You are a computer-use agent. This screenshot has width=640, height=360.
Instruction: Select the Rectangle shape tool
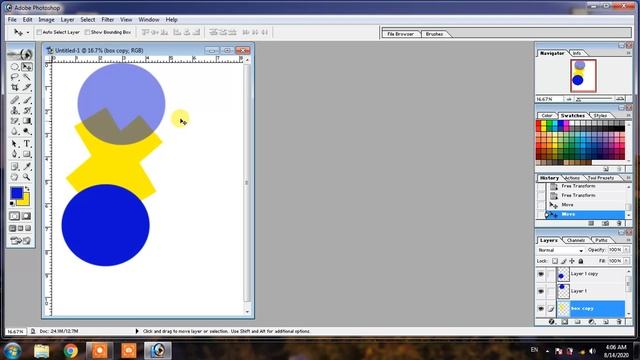[27, 154]
